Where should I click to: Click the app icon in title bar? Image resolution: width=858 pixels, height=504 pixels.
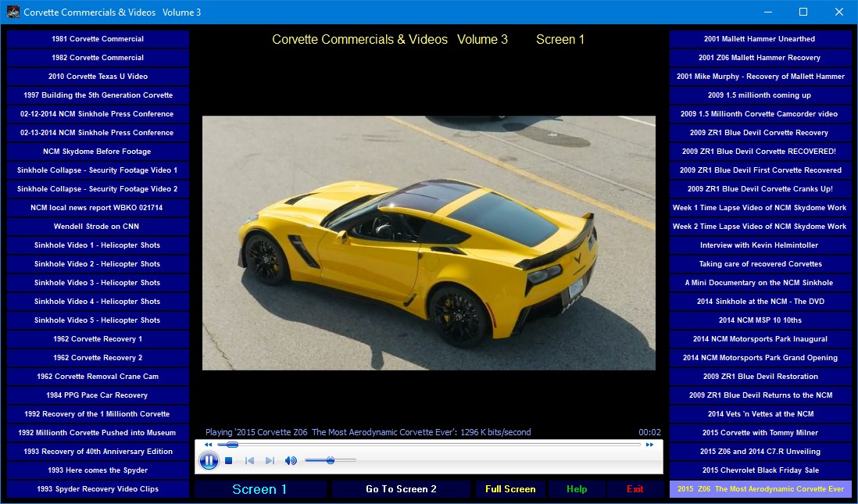[13, 12]
